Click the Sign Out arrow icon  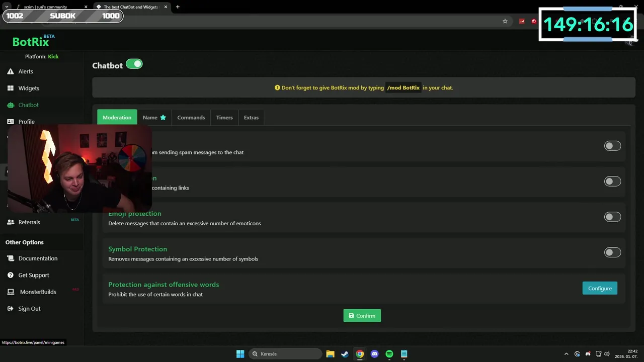[x=10, y=309]
